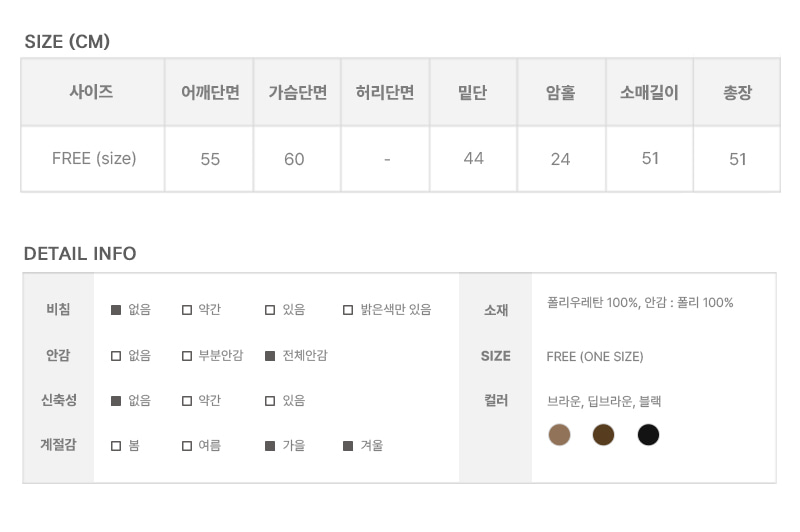Check the 여름 season checkbox
The image size is (800, 532).
(187, 446)
